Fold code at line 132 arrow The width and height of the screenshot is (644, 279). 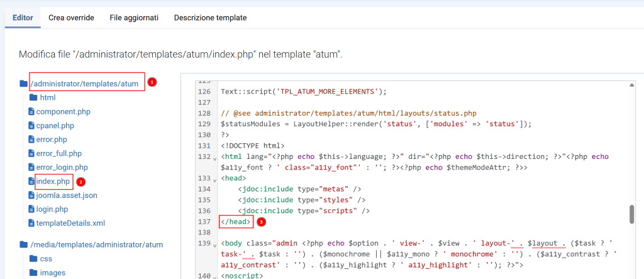click(x=214, y=158)
